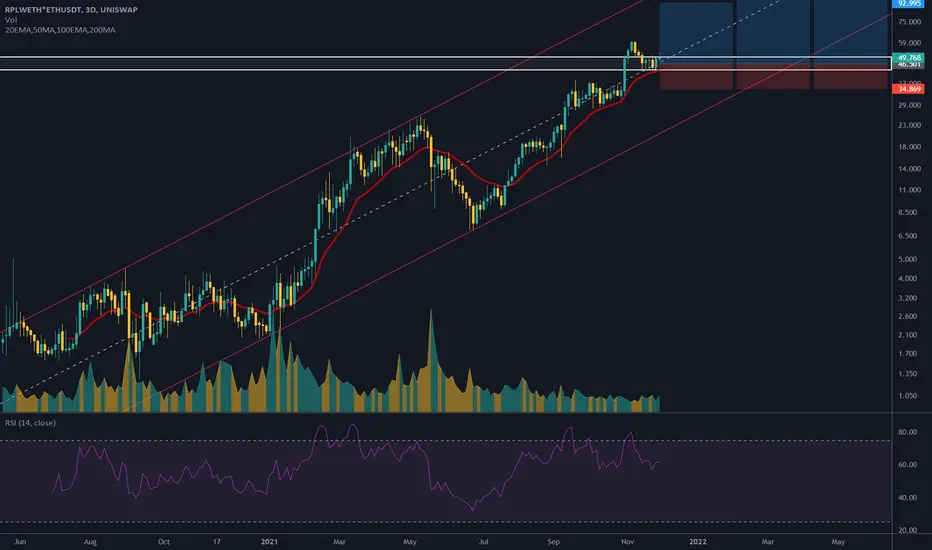Click the Nov date label on time axis
932x550 pixels.
click(x=627, y=542)
